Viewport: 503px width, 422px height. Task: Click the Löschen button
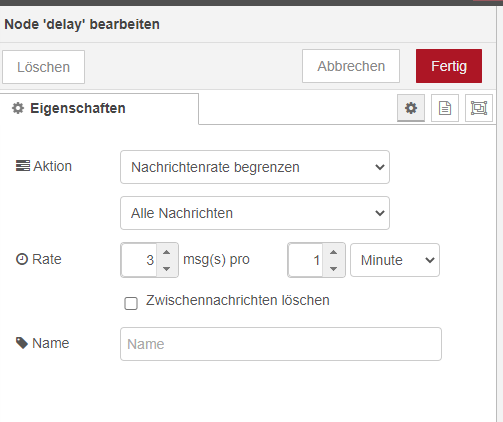pos(43,67)
